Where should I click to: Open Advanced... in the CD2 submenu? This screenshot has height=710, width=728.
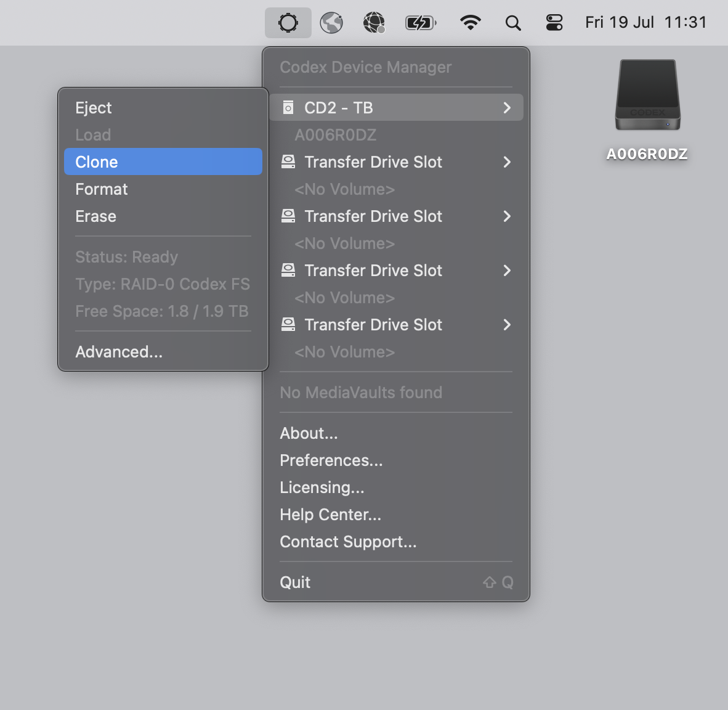[163, 352]
